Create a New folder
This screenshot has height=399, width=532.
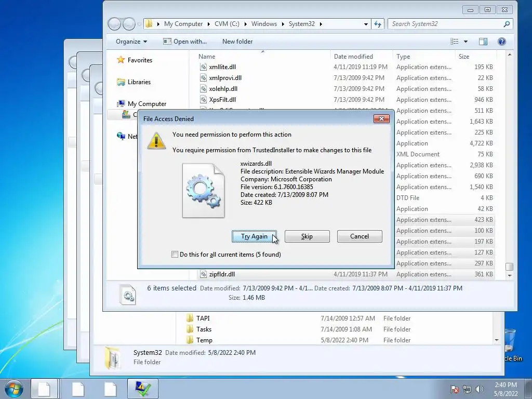[x=237, y=42]
